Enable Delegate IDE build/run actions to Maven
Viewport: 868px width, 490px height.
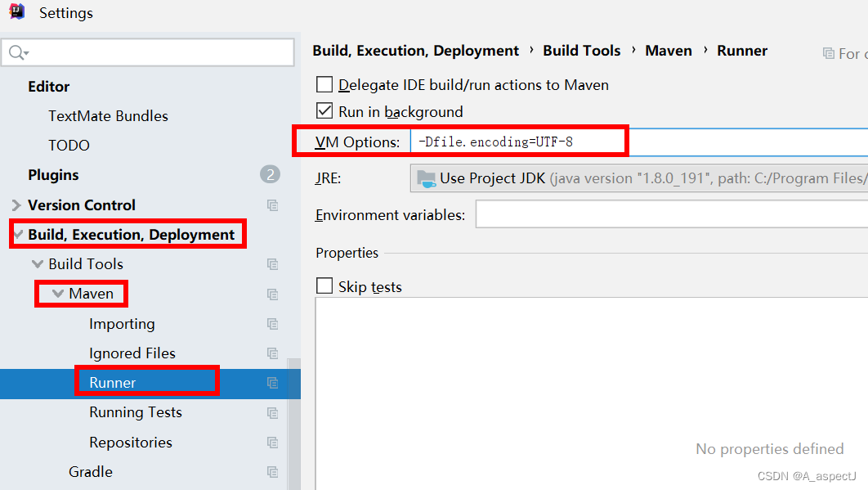click(324, 84)
